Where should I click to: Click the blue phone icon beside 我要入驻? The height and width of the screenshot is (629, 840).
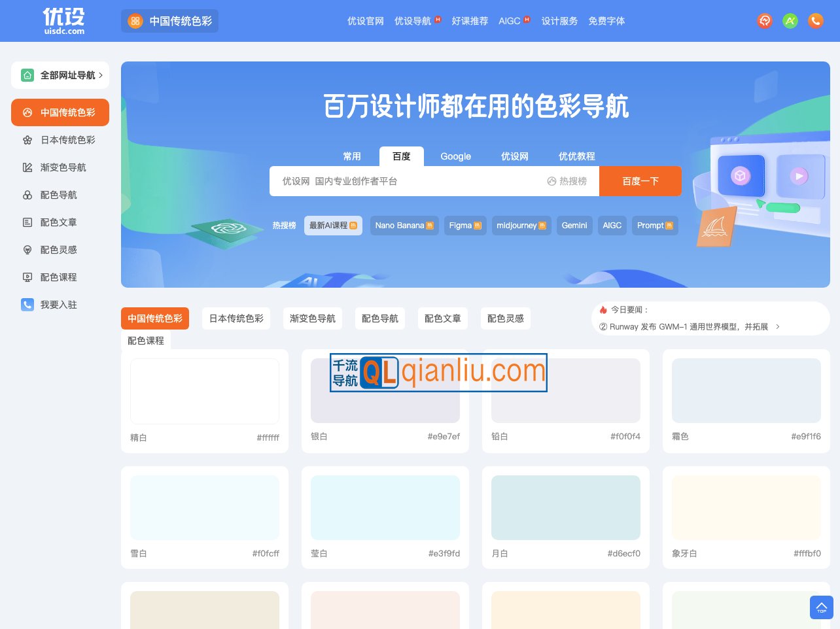pyautogui.click(x=27, y=305)
